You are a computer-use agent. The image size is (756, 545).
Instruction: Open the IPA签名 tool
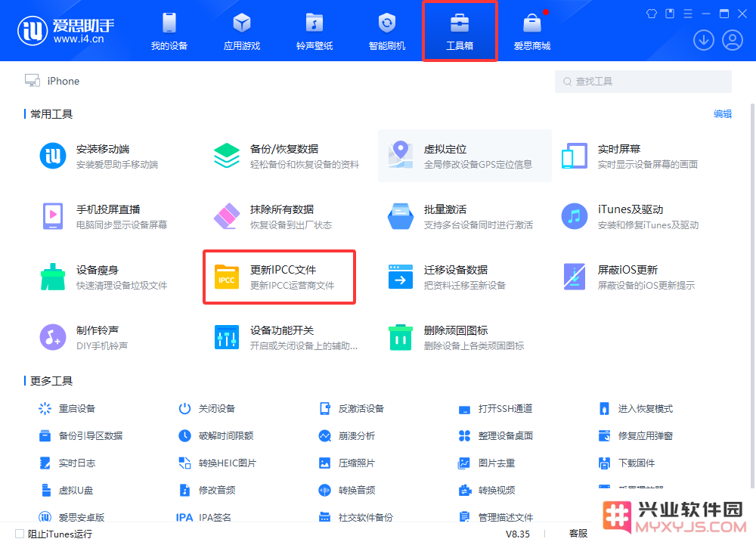(x=204, y=517)
